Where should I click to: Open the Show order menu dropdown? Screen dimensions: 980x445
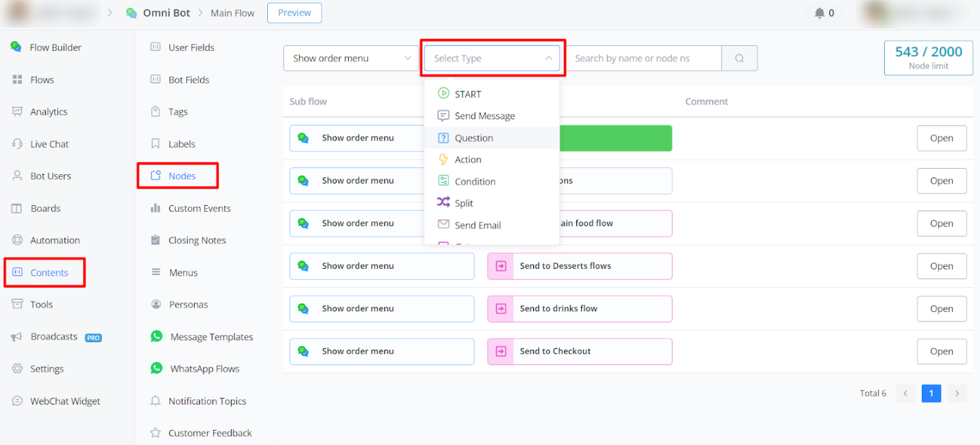point(350,58)
